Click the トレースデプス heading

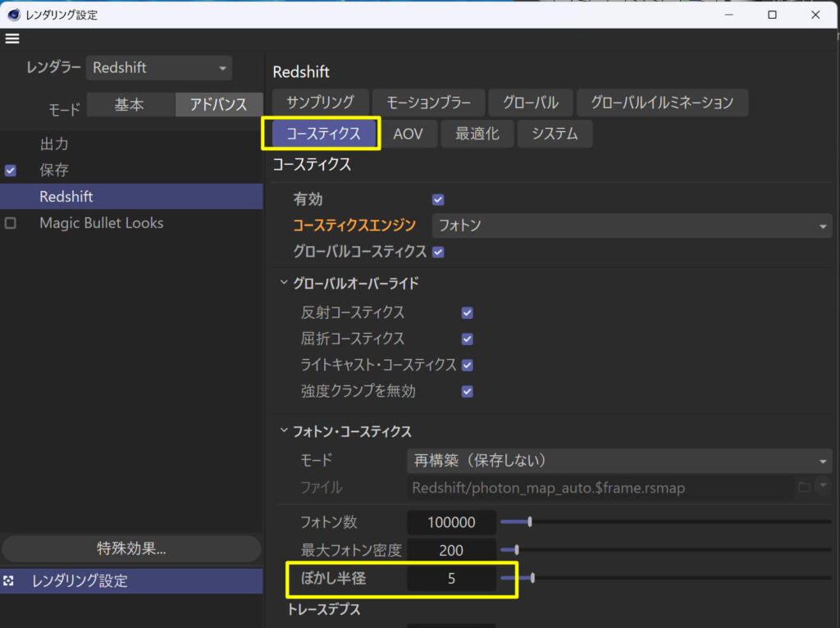[x=324, y=609]
